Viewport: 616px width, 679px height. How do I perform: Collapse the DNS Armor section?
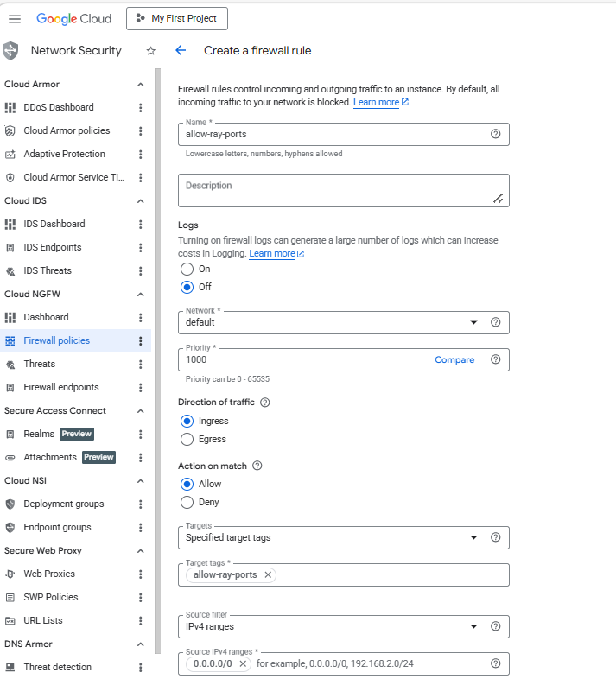coord(140,644)
